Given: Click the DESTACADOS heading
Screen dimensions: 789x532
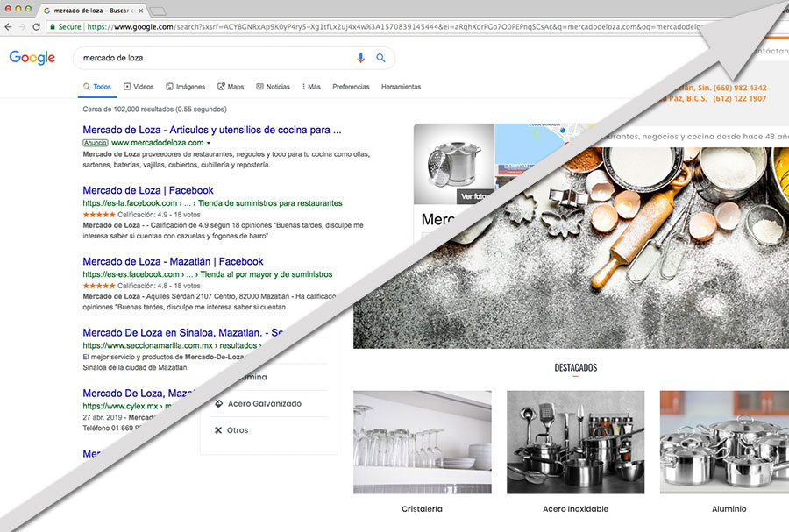Looking at the screenshot, I should pyautogui.click(x=576, y=367).
